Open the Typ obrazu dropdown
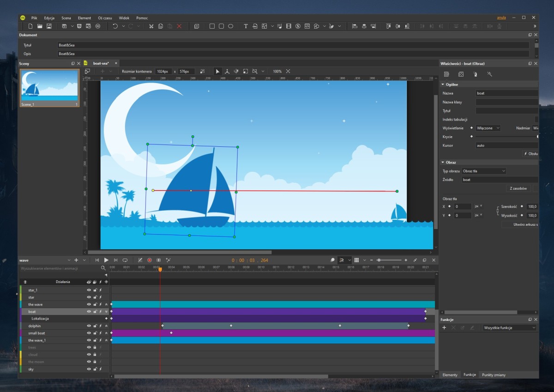Viewport: 554px width, 392px height. click(x=484, y=171)
